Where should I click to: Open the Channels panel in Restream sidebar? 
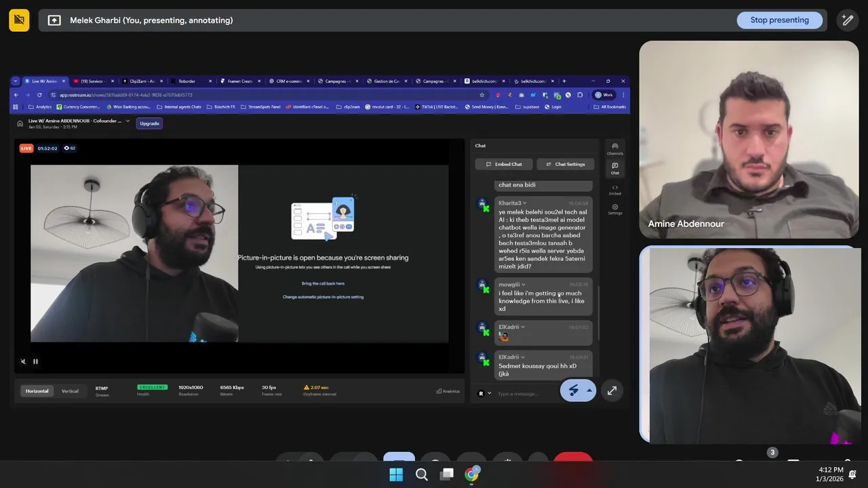(x=614, y=148)
